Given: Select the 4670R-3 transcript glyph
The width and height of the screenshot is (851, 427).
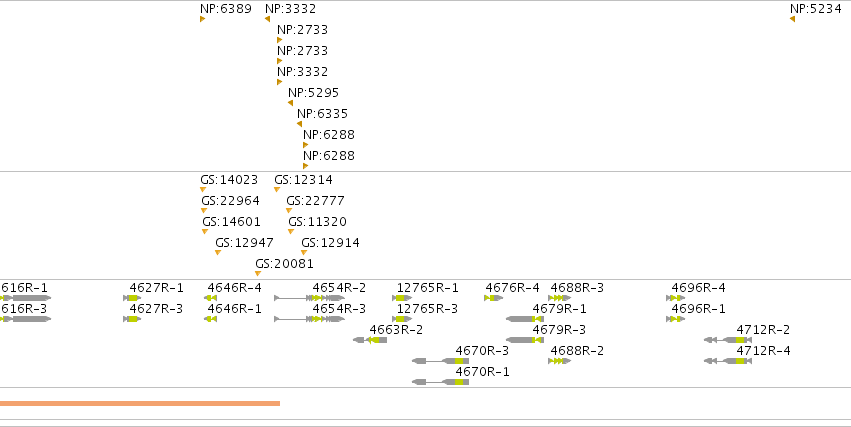Looking at the screenshot, I should [440, 361].
